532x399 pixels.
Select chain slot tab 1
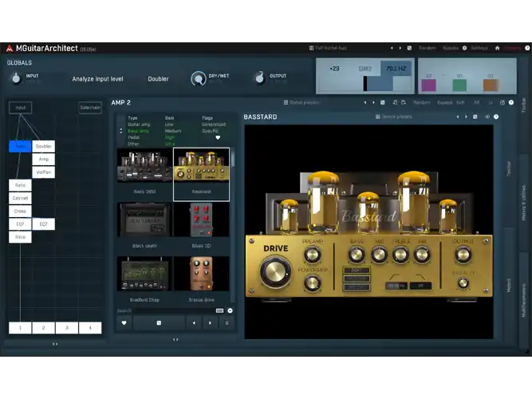(20, 328)
